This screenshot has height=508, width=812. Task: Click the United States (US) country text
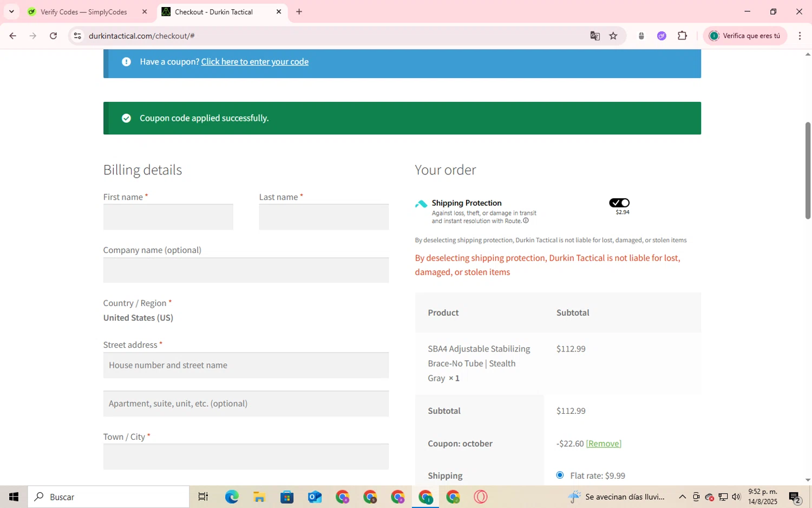138,318
